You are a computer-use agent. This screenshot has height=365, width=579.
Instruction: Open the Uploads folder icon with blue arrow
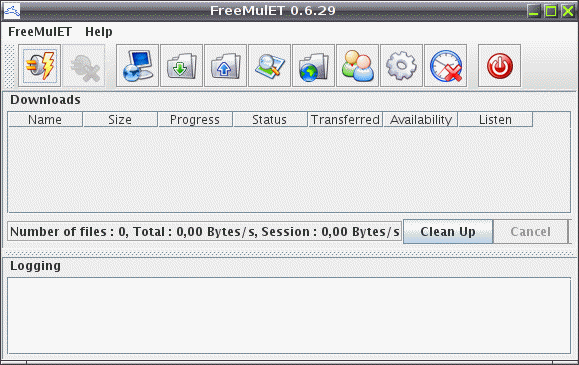225,66
